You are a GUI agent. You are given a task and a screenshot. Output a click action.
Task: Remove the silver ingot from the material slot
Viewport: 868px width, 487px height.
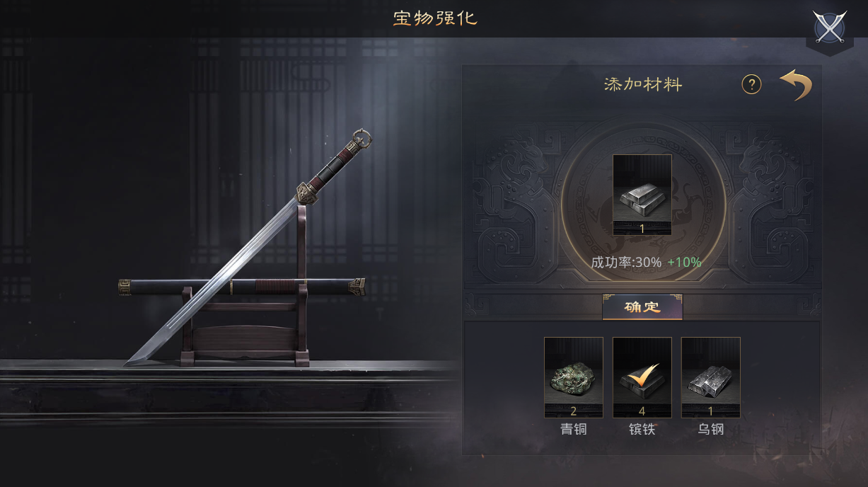642,195
